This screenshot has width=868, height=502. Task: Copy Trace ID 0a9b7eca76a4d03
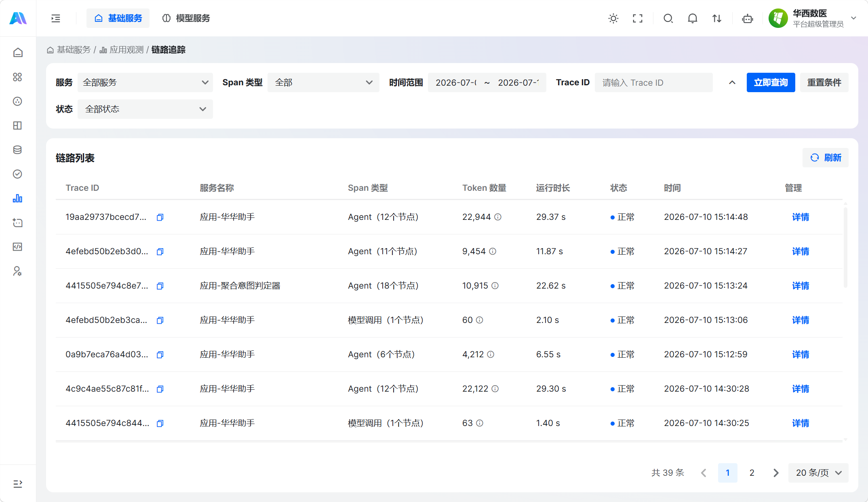[160, 354]
